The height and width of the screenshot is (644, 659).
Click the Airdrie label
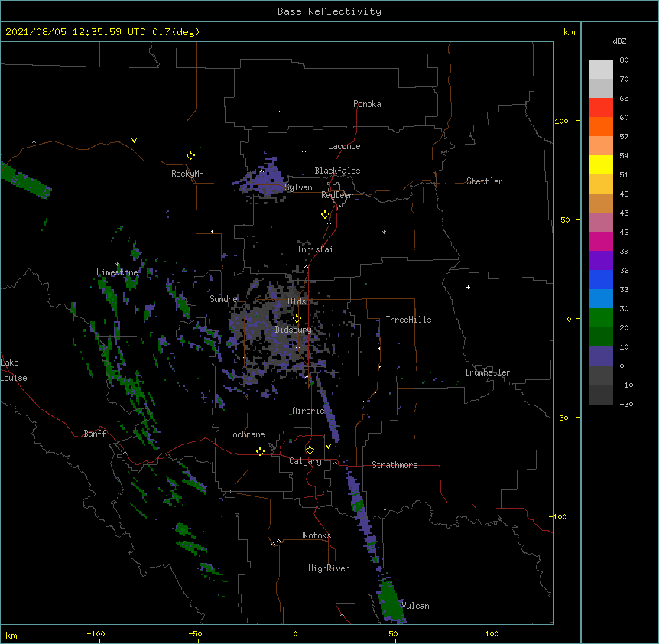point(308,411)
